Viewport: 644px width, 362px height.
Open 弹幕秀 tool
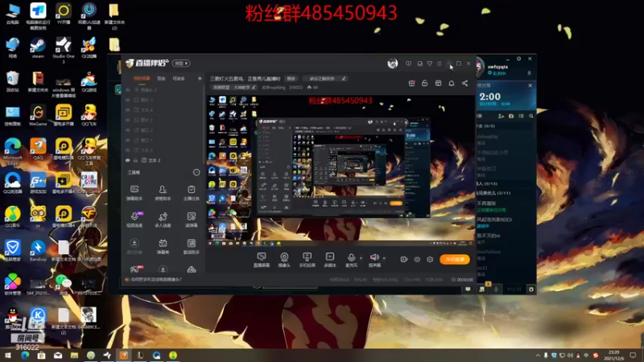pyautogui.click(x=163, y=247)
